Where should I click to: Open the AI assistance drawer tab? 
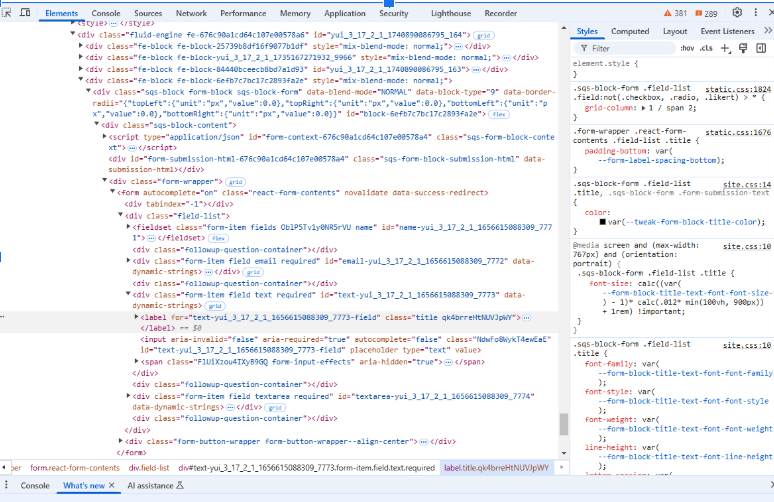pyautogui.click(x=155, y=486)
